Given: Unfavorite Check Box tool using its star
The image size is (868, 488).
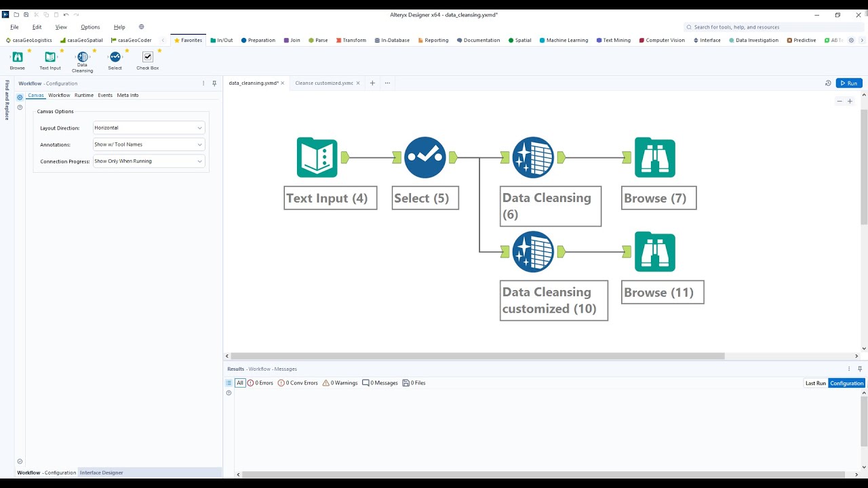Looking at the screenshot, I should [x=160, y=50].
